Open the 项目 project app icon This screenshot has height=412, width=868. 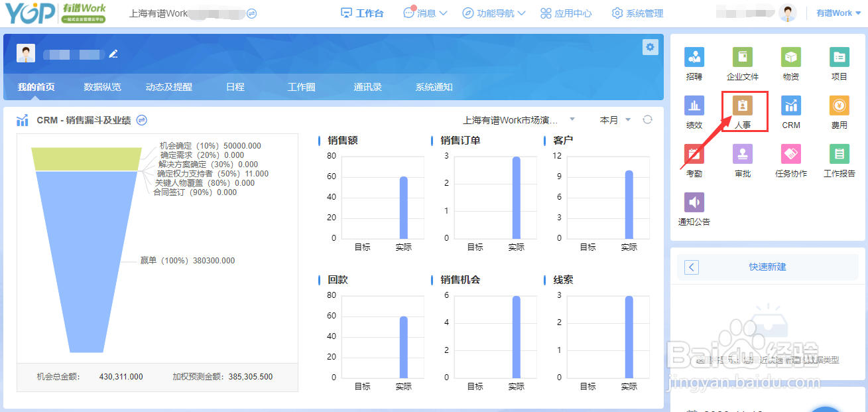[839, 57]
